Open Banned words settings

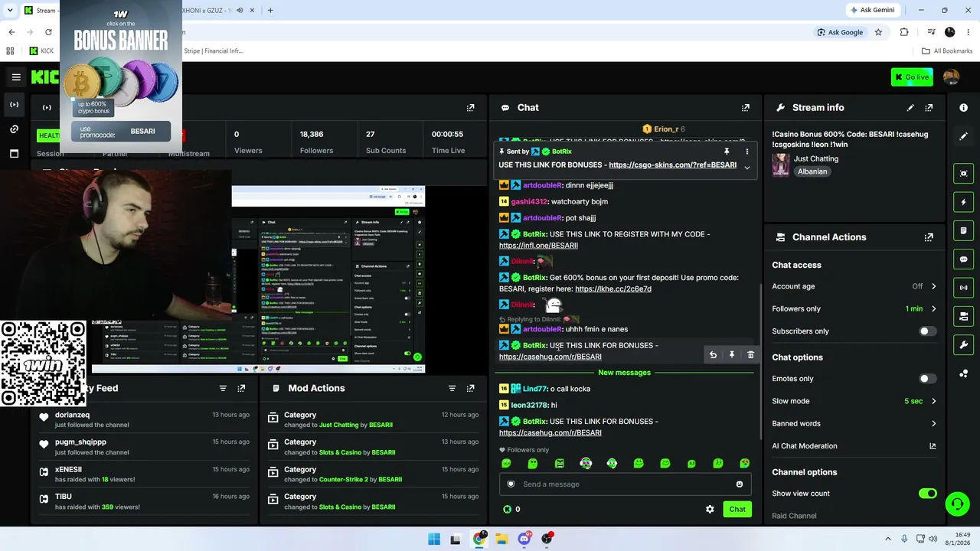(854, 423)
